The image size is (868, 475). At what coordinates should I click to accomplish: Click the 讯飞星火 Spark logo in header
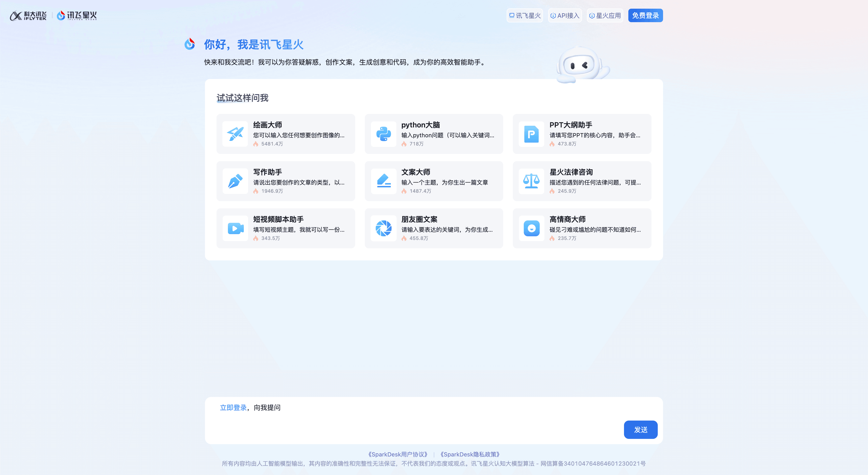coord(77,15)
